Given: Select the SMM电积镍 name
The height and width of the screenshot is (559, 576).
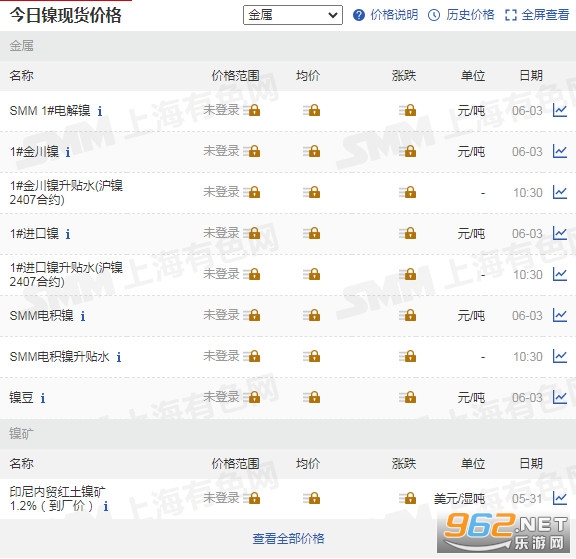Looking at the screenshot, I should click(42, 315).
